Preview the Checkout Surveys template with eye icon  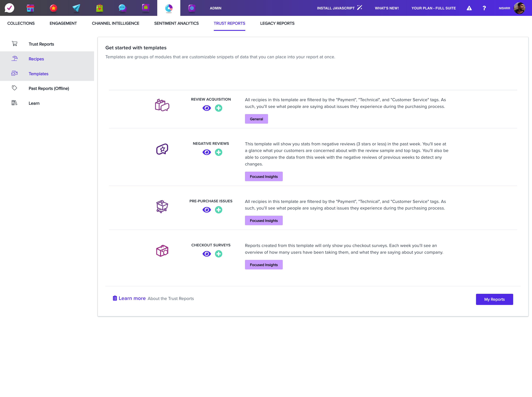point(207,254)
